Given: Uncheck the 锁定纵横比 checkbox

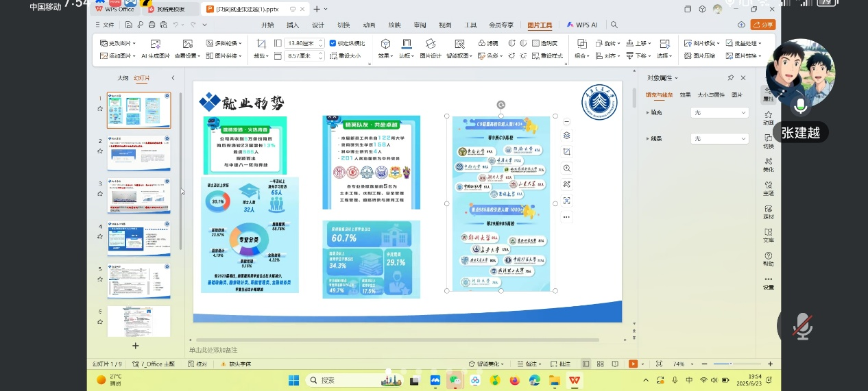Looking at the screenshot, I should [333, 43].
